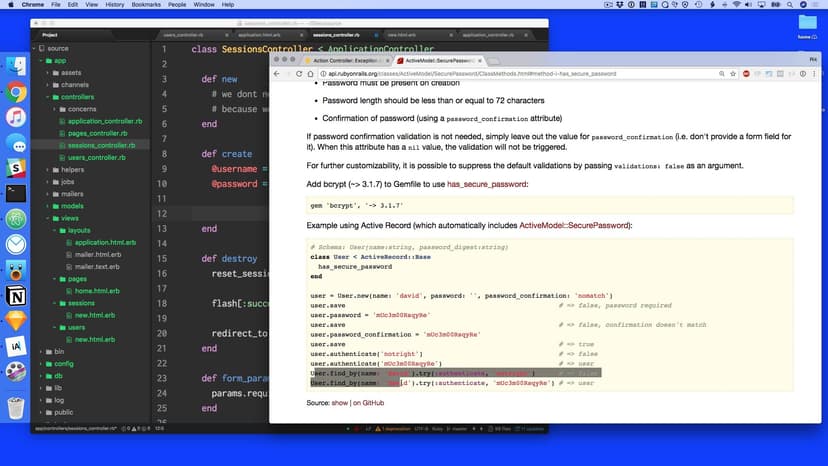Select application.html.erb in the layouts folder
The width and height of the screenshot is (828, 466).
(x=104, y=242)
